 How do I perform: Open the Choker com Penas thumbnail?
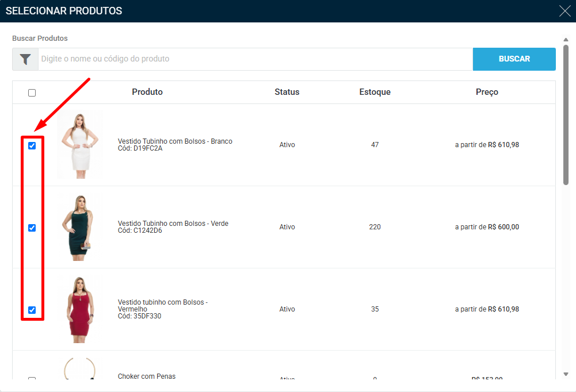coord(80,368)
